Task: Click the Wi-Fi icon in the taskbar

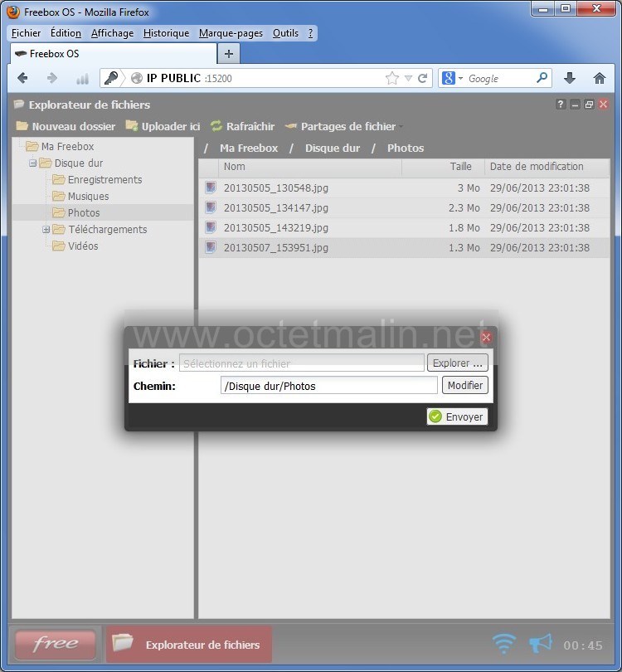Action: pos(503,644)
